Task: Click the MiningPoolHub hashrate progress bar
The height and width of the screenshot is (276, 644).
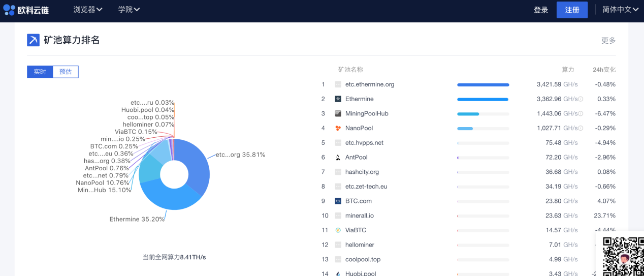Action: click(483, 114)
